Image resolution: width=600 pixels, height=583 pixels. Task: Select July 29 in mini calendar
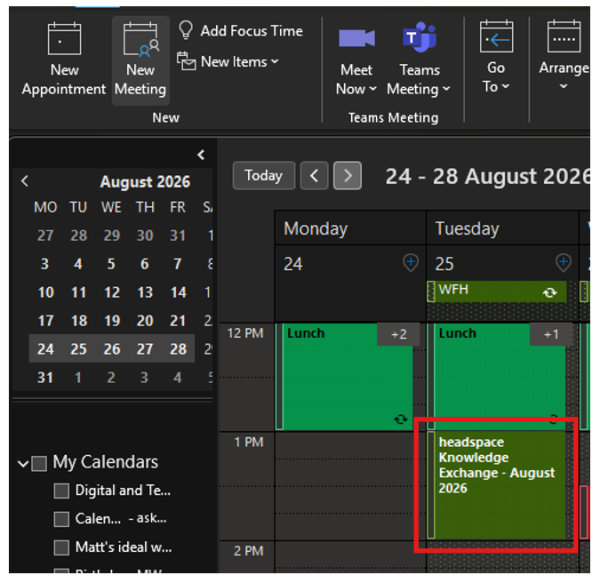pyautogui.click(x=112, y=235)
